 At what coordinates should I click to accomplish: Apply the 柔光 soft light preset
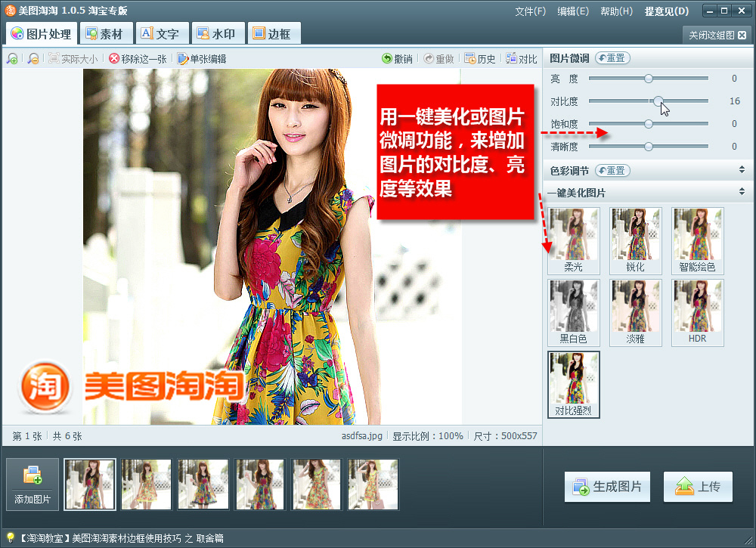pos(574,241)
